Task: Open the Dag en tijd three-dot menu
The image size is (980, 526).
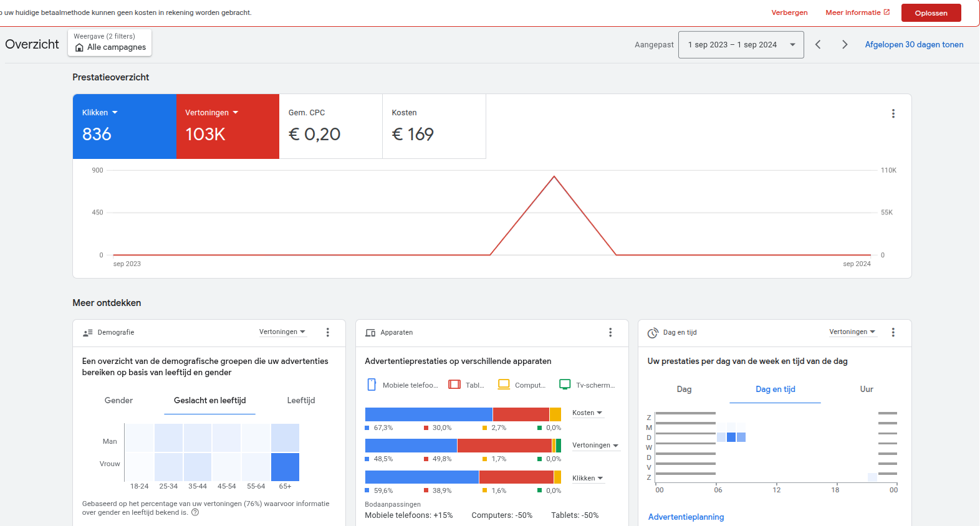Action: pyautogui.click(x=893, y=332)
